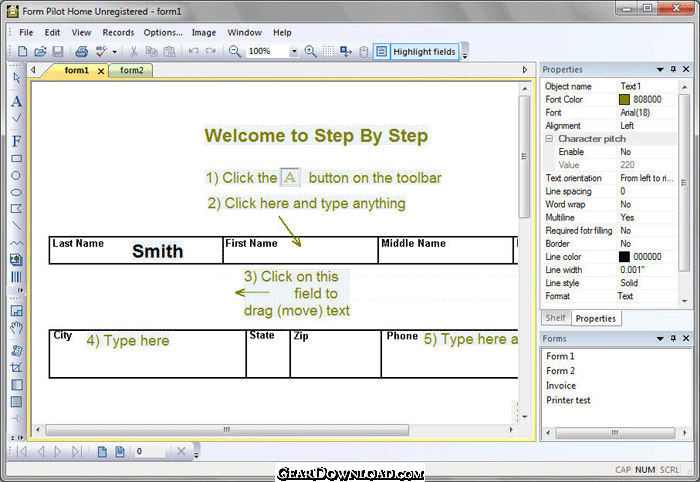Open the Records menu
This screenshot has width=700, height=482.
tap(118, 33)
